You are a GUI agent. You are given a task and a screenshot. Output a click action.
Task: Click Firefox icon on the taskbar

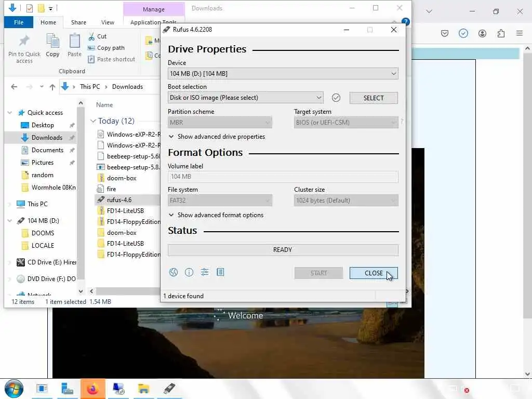tap(92, 389)
